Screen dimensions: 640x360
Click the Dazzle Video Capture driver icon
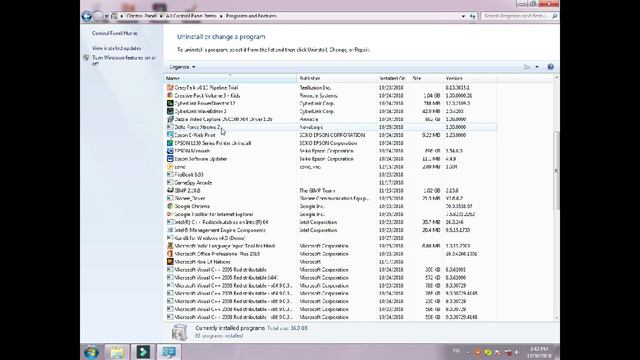tap(170, 119)
